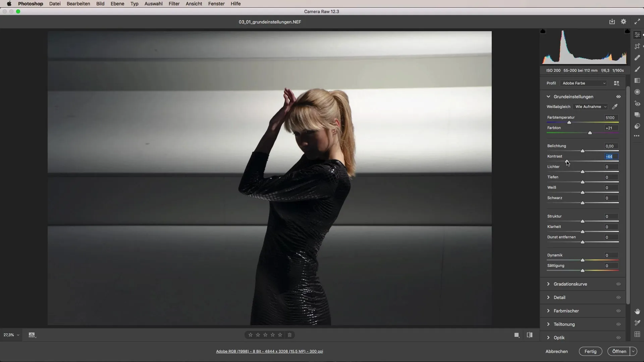Click the save image icon
644x362 pixels.
tap(612, 21)
